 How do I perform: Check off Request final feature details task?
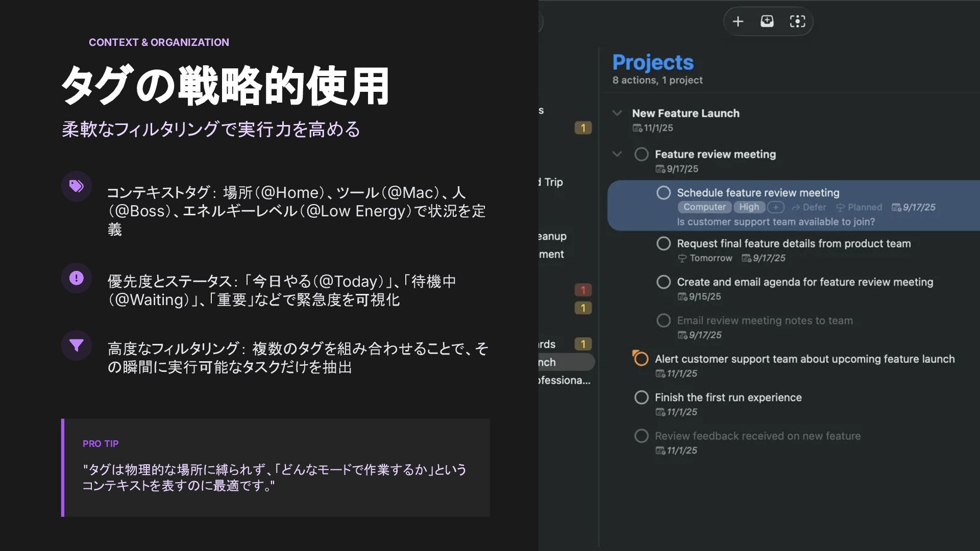coord(663,243)
